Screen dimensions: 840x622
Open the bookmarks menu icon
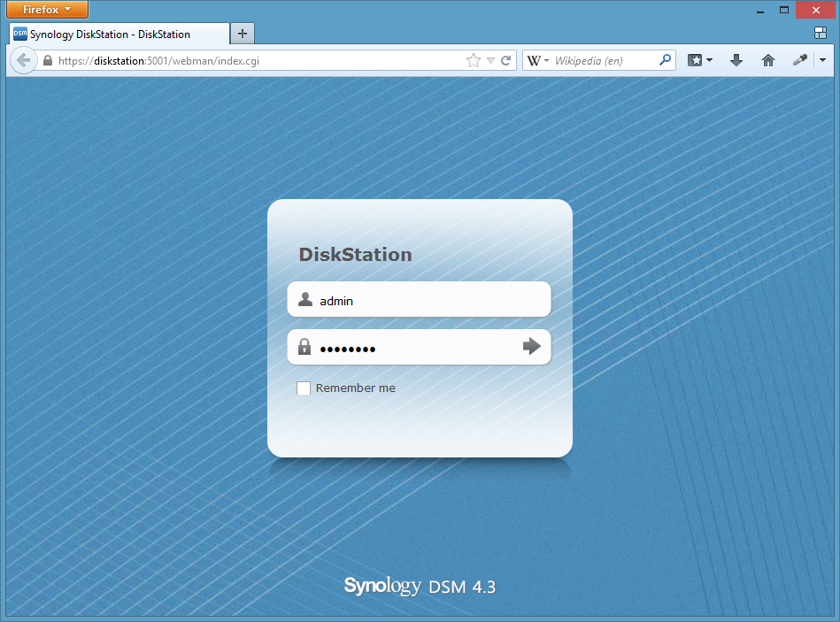[x=695, y=60]
